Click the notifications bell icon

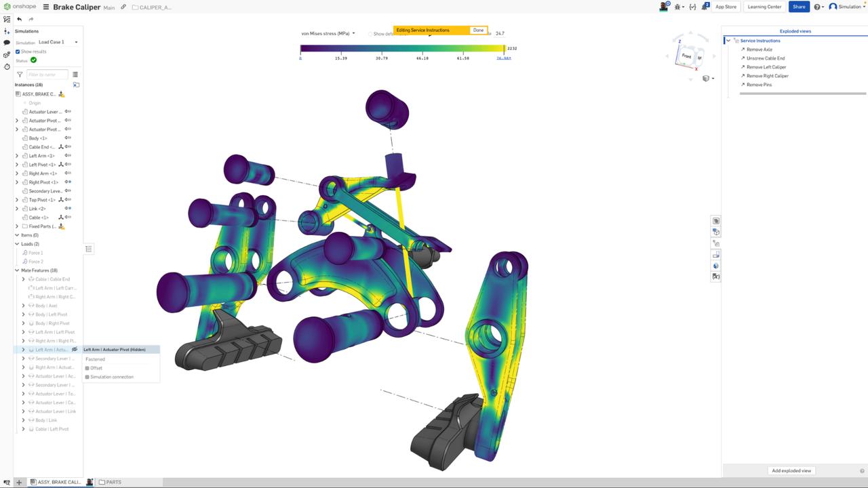[705, 7]
